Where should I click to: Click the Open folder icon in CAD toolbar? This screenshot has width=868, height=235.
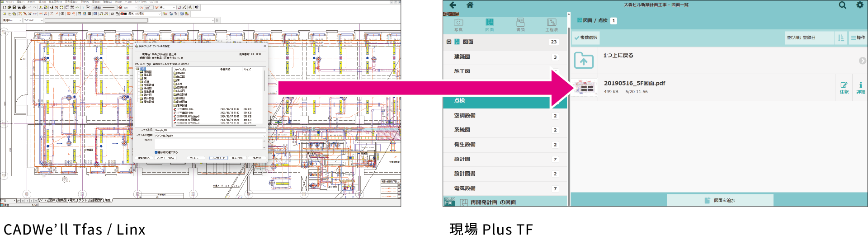[x=9, y=8]
